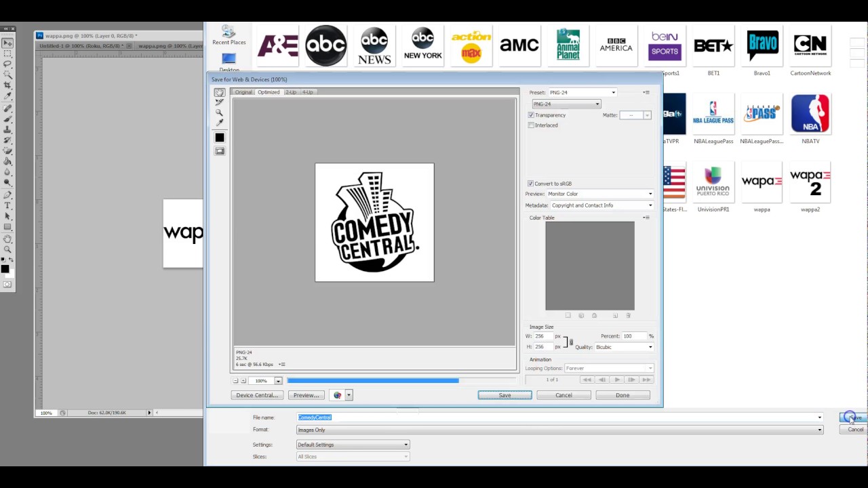Toggle the Convert to sRGB checkbox
Viewport: 868px width, 488px height.
(x=530, y=184)
